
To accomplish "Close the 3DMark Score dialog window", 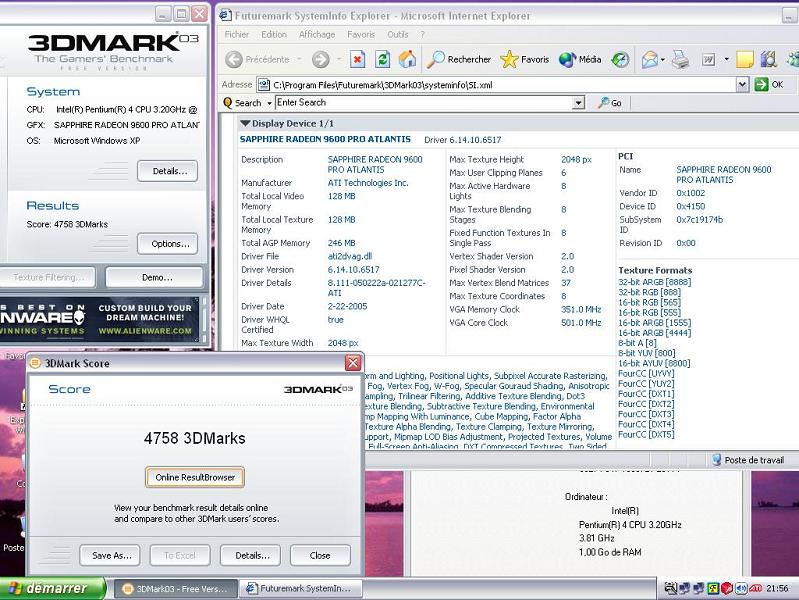I will point(353,363).
